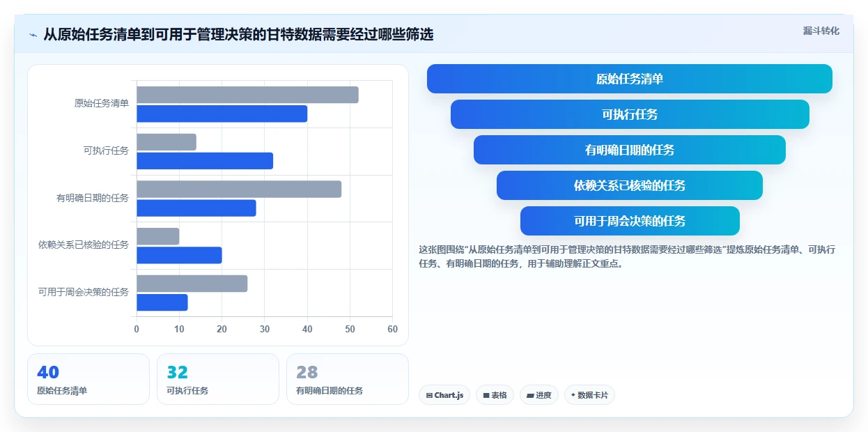Click the chart y-axis label 原始任务清单
This screenshot has height=432, width=868.
(102, 104)
